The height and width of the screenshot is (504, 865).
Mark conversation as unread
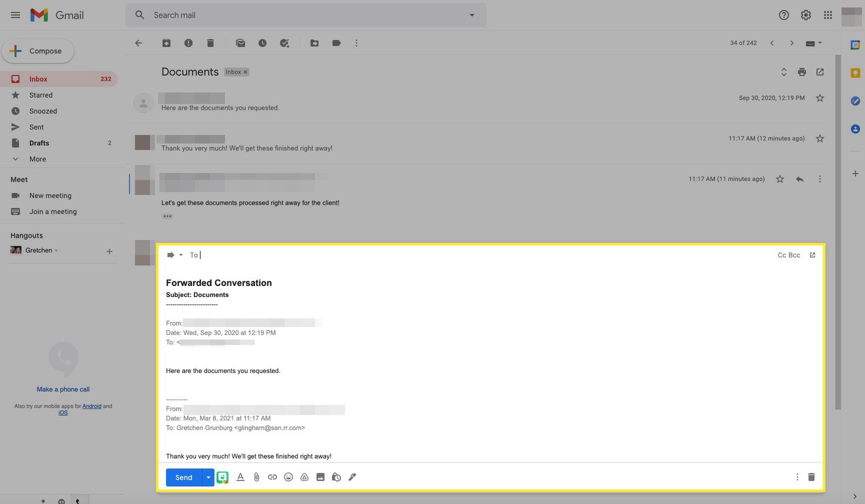coord(240,43)
